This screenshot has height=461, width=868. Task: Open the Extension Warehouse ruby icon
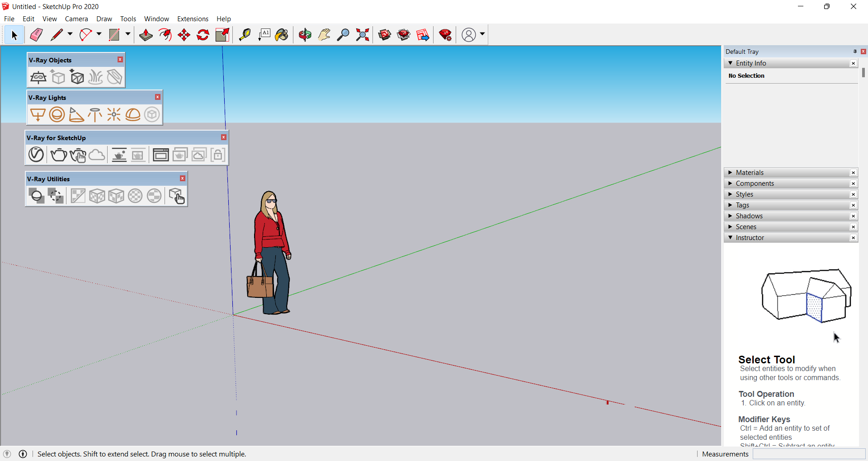[x=445, y=35]
